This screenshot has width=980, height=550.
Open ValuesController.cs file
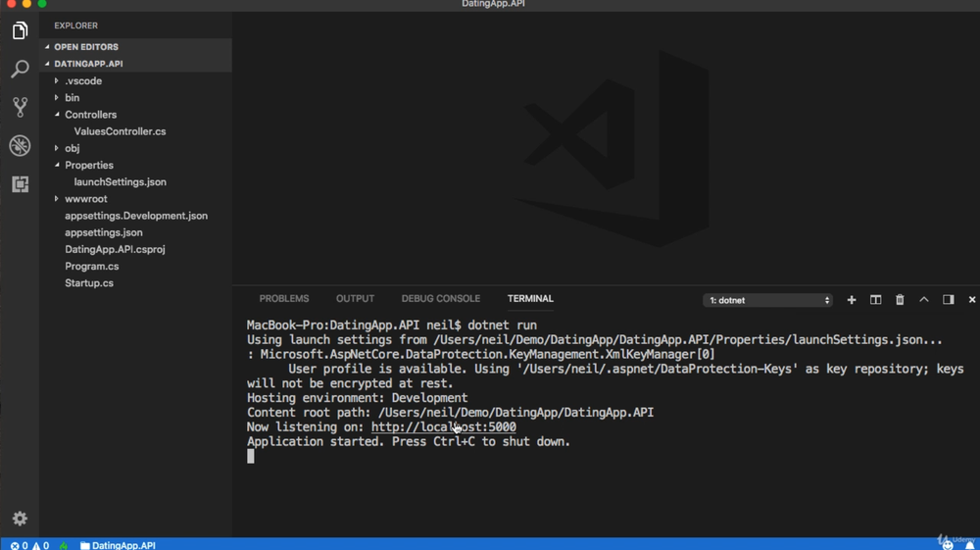pyautogui.click(x=120, y=131)
